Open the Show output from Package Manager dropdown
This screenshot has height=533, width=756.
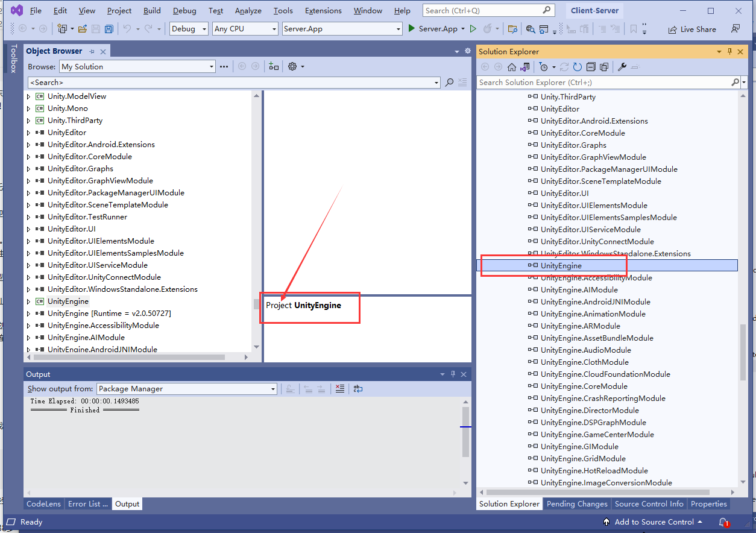[187, 389]
